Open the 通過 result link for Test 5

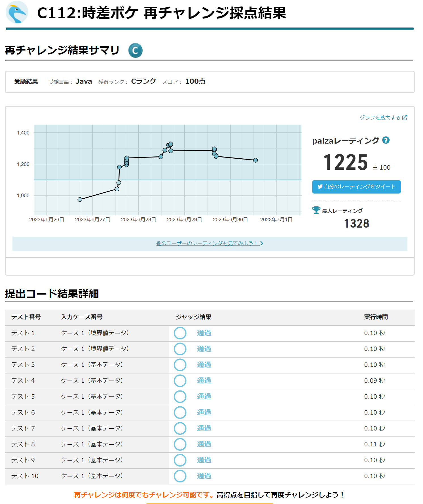coord(204,396)
